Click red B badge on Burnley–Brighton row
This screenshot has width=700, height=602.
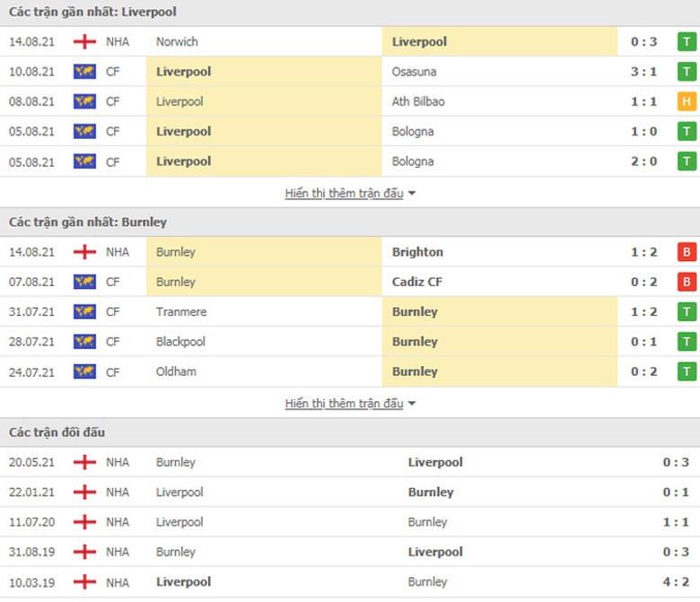[687, 252]
